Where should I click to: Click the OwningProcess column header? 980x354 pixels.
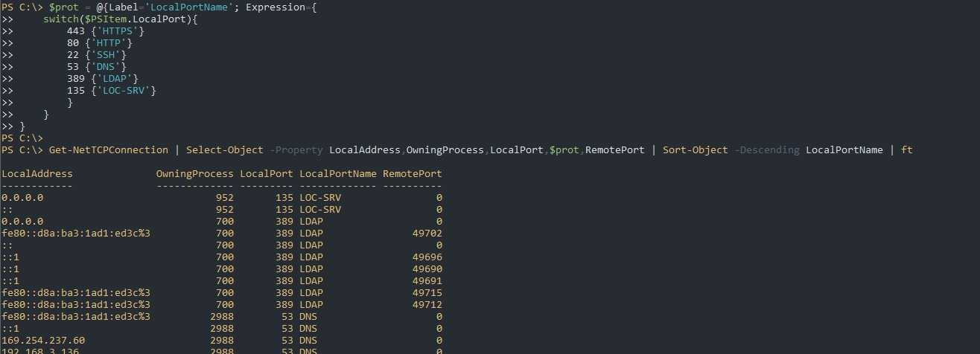click(195, 174)
